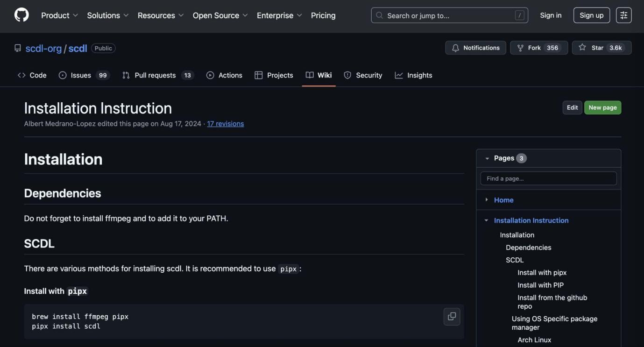Open the Home wiki page
Screen dimensions: 644x347
tap(503, 200)
